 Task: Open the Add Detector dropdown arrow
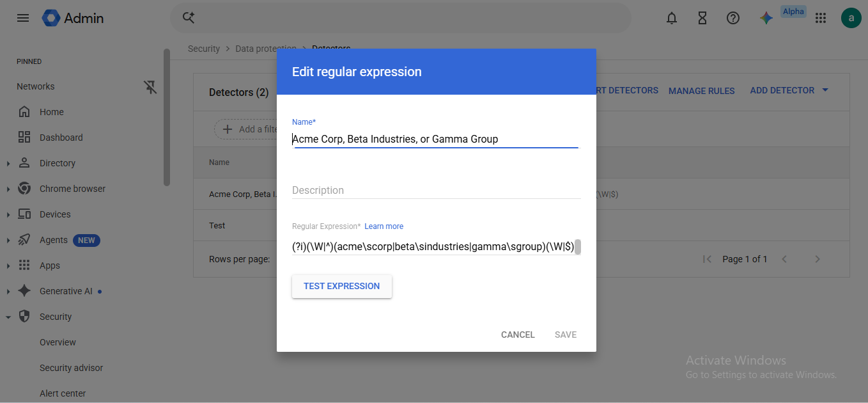pos(825,90)
